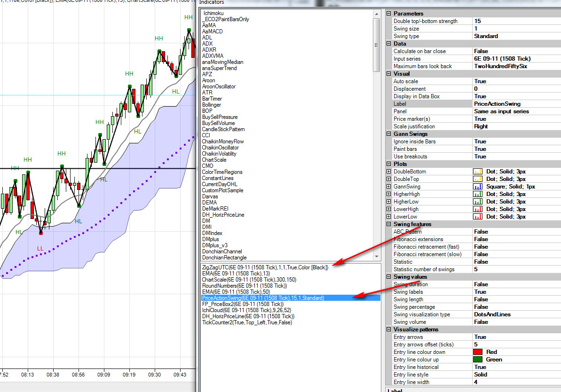Choose anaSuperTrend from available indicators
Viewport: 561px width, 392px height.
219,68
